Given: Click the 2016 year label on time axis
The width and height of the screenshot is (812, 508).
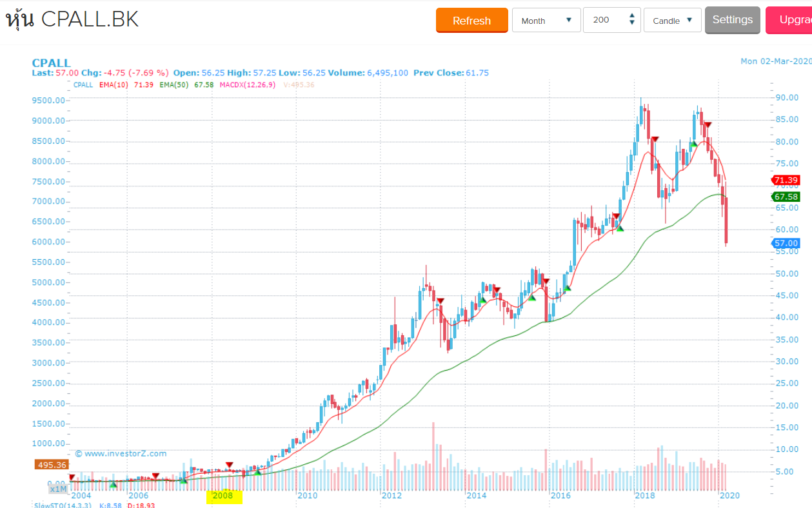Looking at the screenshot, I should coord(560,495).
